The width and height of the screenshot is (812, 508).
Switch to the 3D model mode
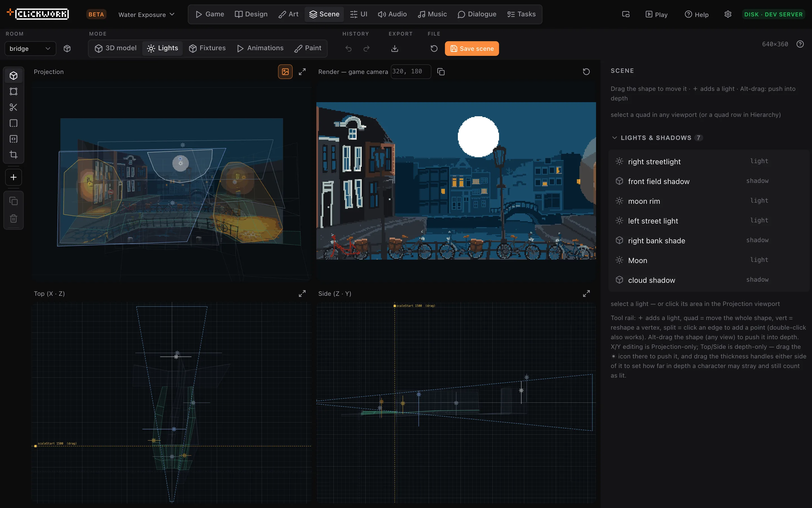[x=115, y=48]
